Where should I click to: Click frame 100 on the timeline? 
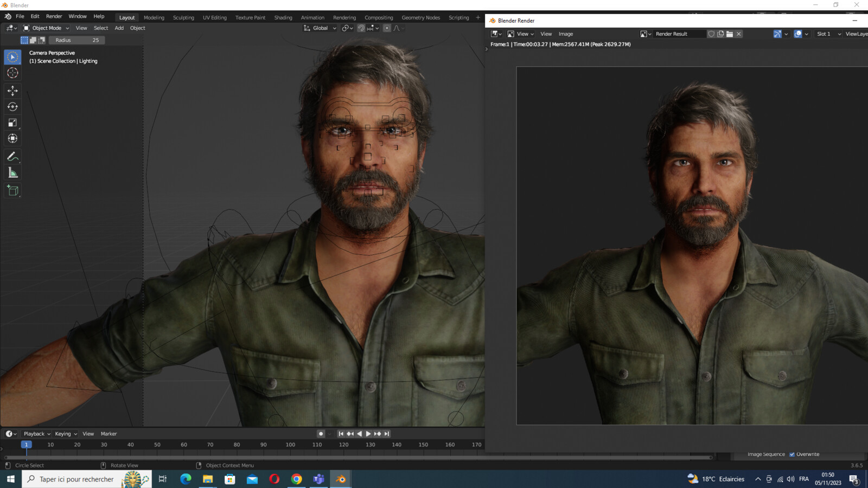[x=290, y=445]
